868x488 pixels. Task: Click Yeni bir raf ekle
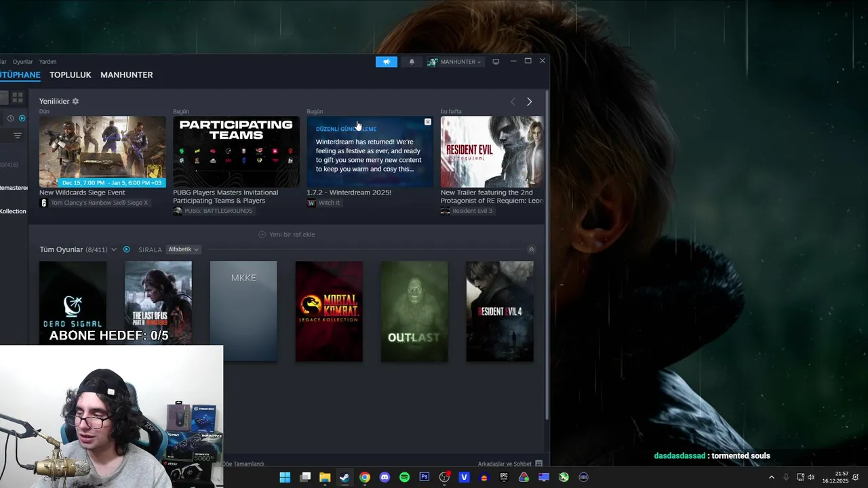287,235
